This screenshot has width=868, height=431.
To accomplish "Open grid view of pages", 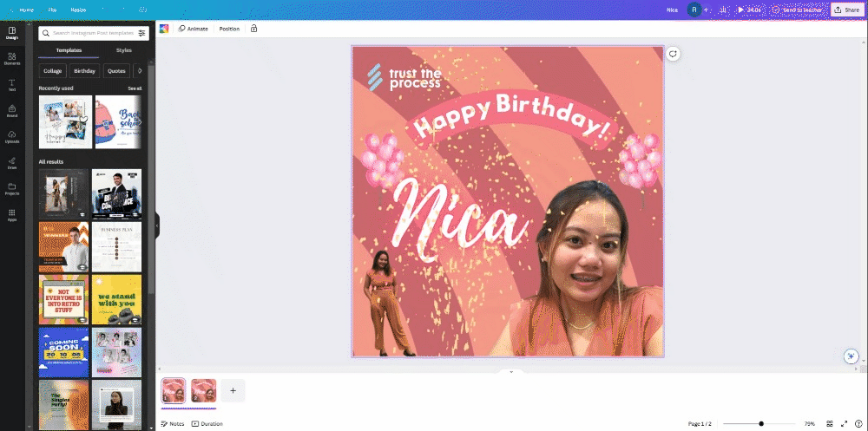I will tap(830, 424).
